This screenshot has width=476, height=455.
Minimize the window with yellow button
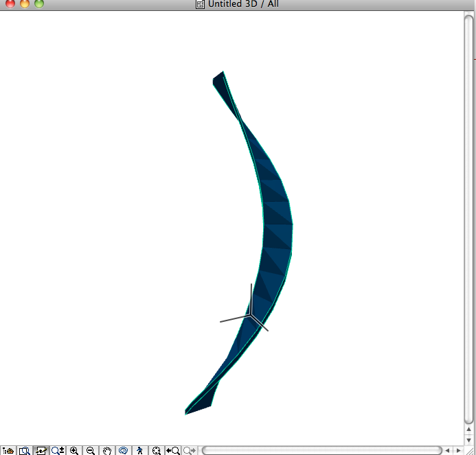tap(25, 3)
